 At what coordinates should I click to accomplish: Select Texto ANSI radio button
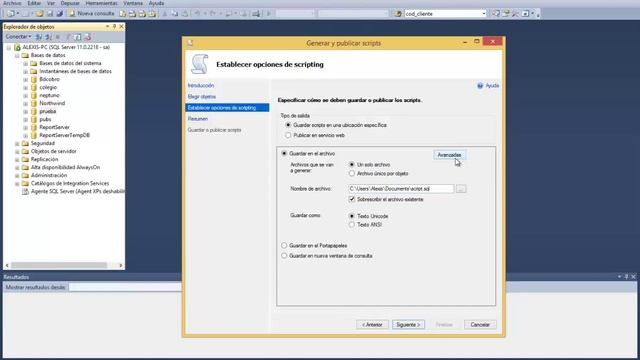point(352,225)
